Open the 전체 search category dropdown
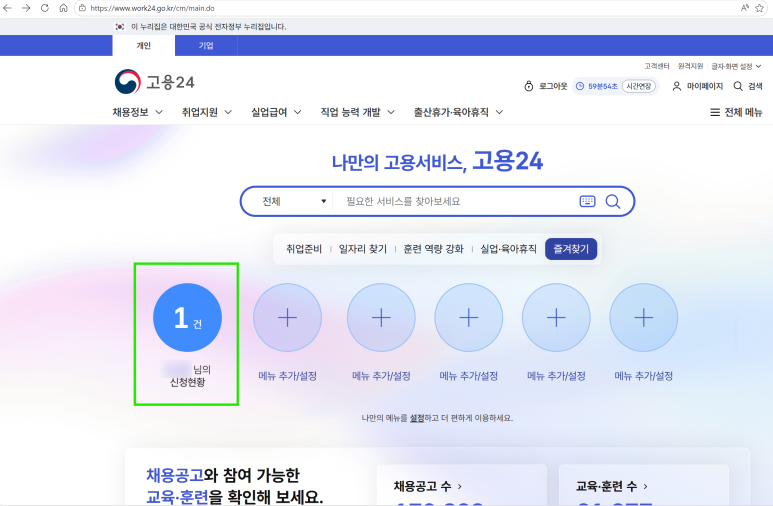The width and height of the screenshot is (773, 506). click(x=294, y=201)
